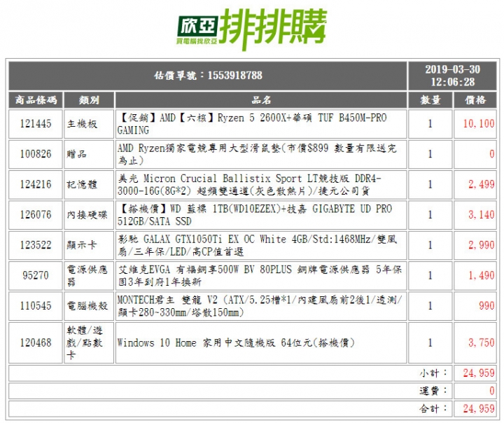Select product code 110545

pyautogui.click(x=36, y=306)
